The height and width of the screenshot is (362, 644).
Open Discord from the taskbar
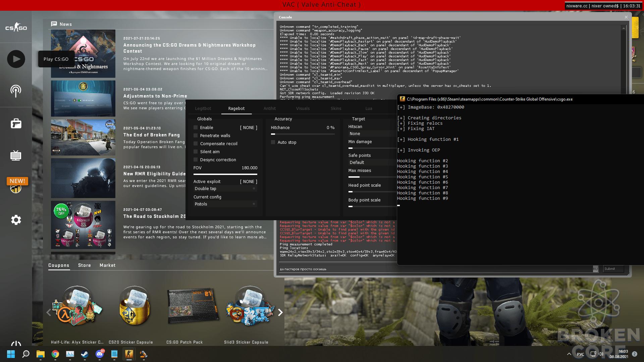pyautogui.click(x=100, y=354)
